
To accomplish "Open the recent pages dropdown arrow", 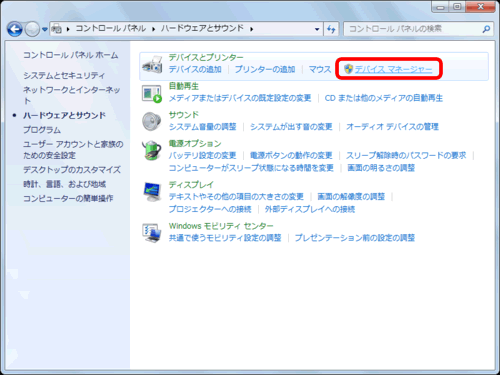I will click(x=45, y=29).
